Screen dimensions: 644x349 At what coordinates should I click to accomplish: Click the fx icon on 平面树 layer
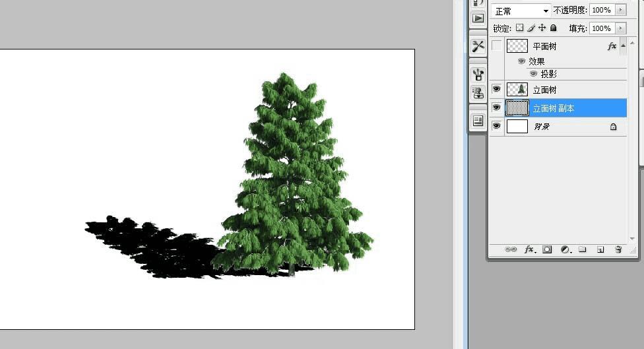(x=612, y=46)
